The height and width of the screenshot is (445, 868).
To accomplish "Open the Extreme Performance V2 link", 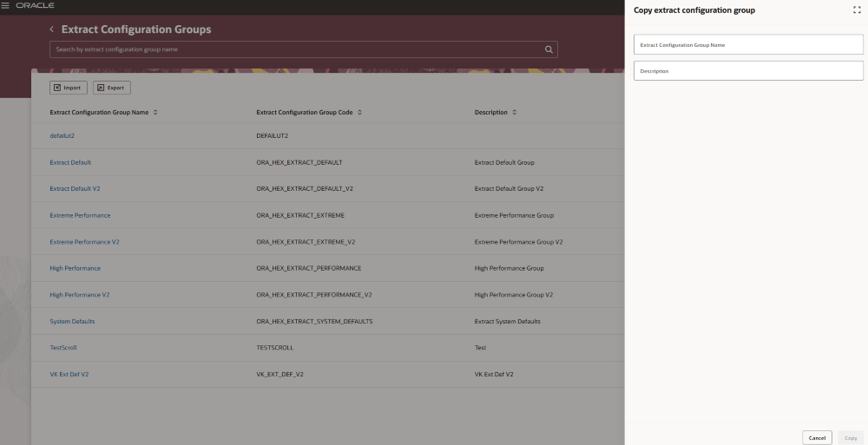I will click(84, 242).
